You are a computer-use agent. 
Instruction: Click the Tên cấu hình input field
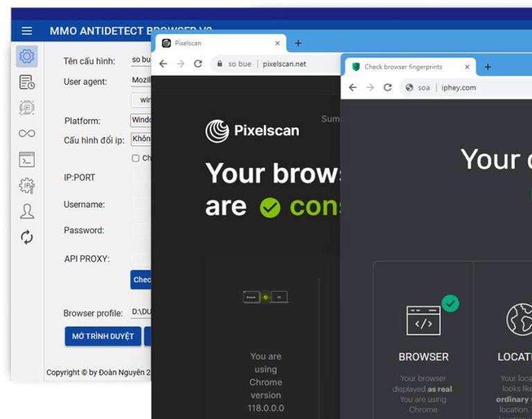coord(141,60)
